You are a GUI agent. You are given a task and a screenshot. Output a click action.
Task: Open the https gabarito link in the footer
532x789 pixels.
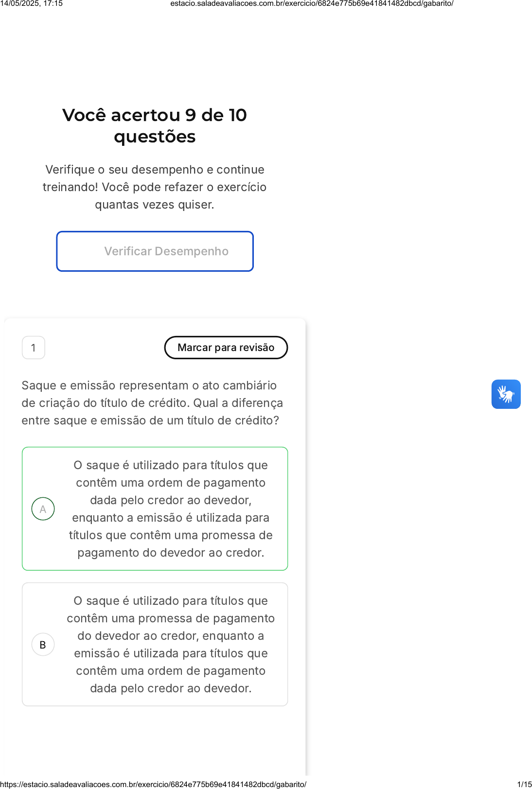(x=153, y=784)
